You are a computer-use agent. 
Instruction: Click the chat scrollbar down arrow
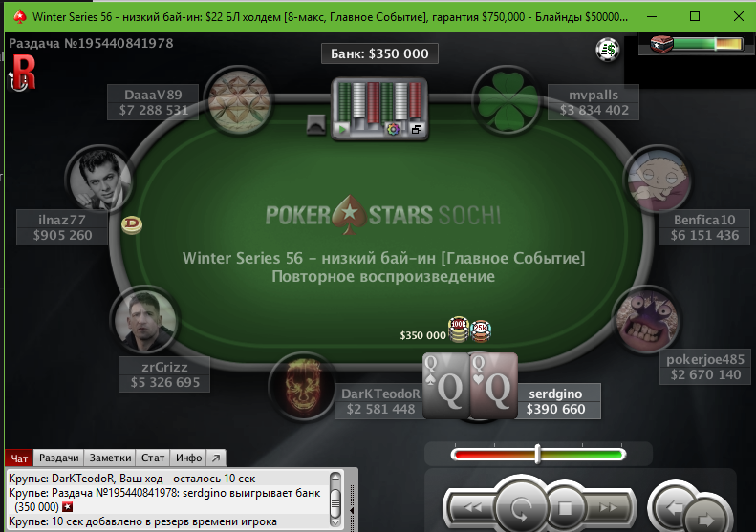335,521
